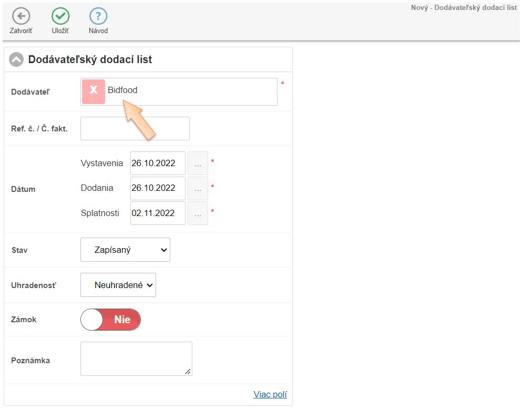The image size is (524, 420).
Task: Click the Dodávateľ field containing Bidfood
Action: tap(200, 91)
